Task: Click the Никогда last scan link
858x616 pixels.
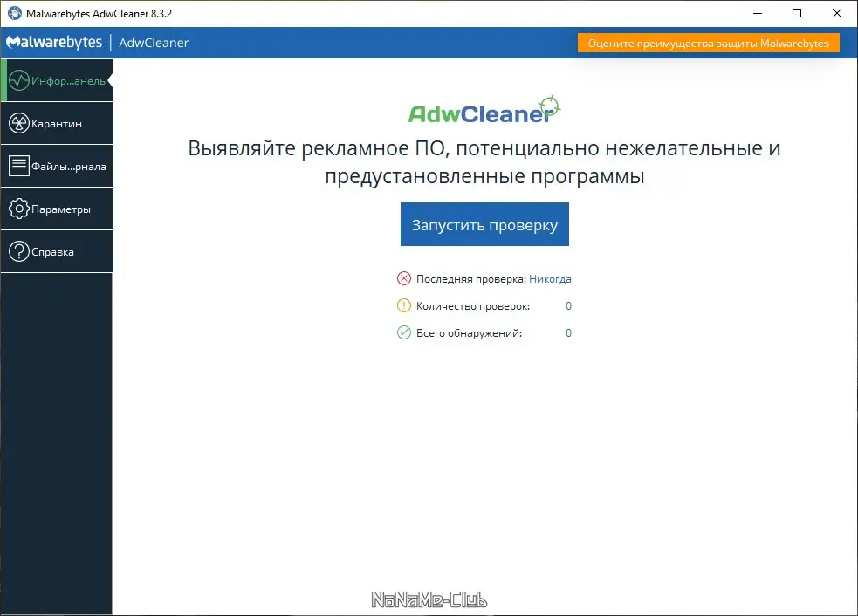Action: coord(550,279)
